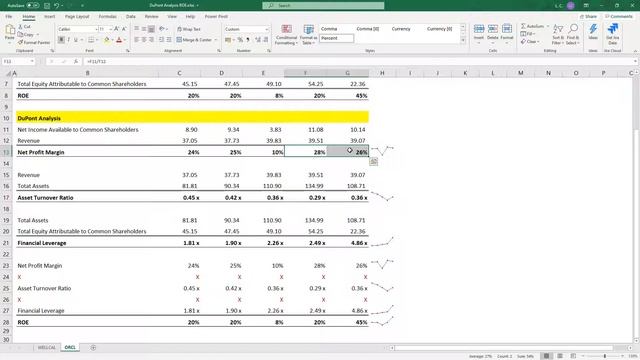Image resolution: width=640 pixels, height=360 pixels.
Task: Click the Insert cells icon
Action: (479, 29)
